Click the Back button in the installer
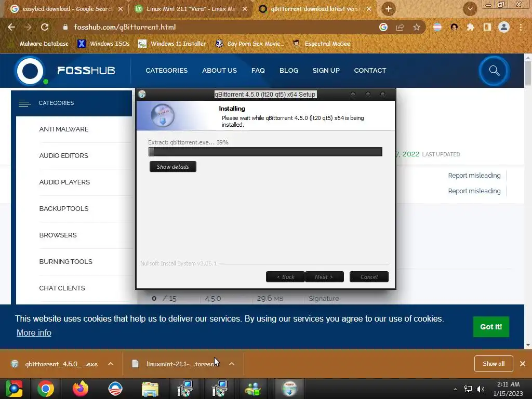Screen dimensions: 532x399 [x=285, y=277]
